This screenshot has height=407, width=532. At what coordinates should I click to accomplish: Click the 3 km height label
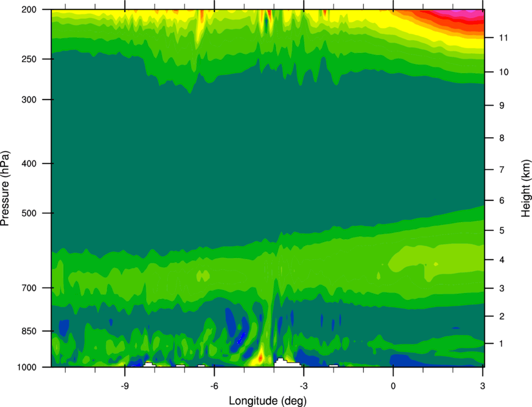(x=502, y=289)
